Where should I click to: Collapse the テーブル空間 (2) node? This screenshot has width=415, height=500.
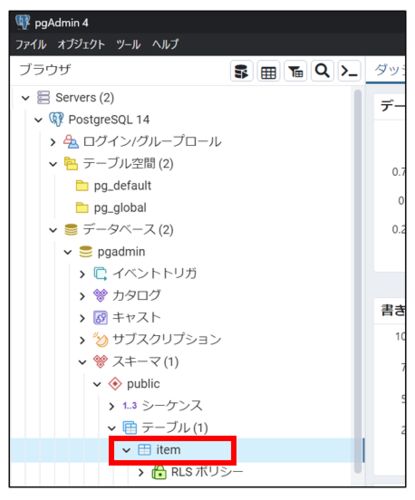tap(53, 164)
